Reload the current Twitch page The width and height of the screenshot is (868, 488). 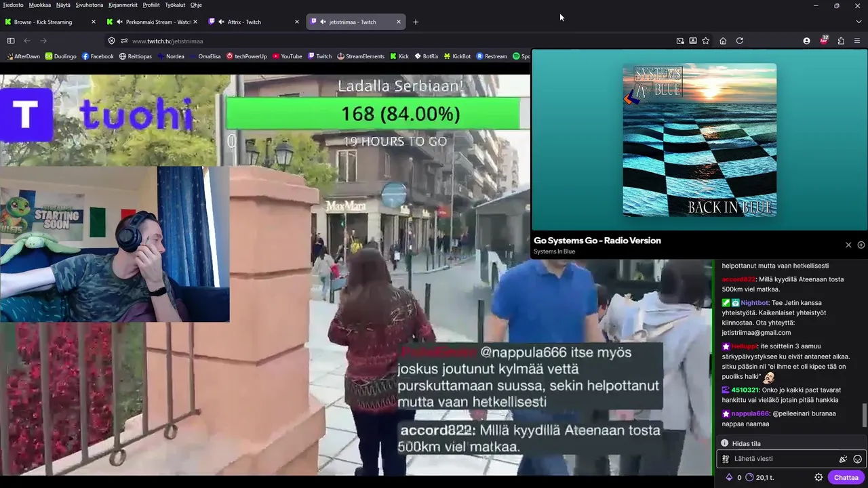tap(740, 41)
